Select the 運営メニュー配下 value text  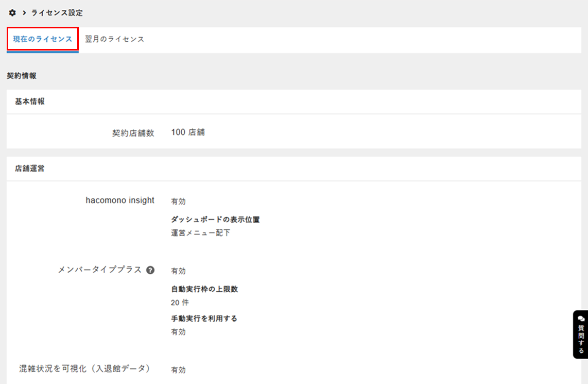click(200, 232)
